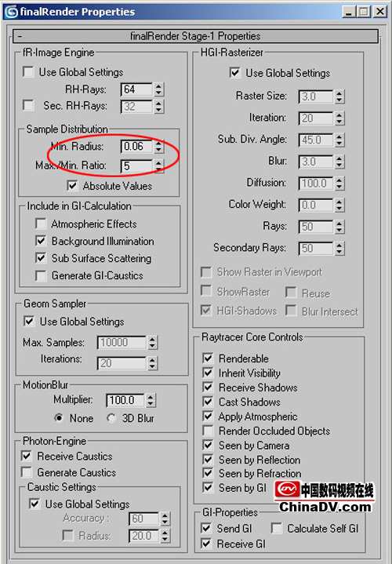Image resolution: width=392 pixels, height=564 pixels.
Task: Select the None motion blur radio button
Action: click(59, 418)
